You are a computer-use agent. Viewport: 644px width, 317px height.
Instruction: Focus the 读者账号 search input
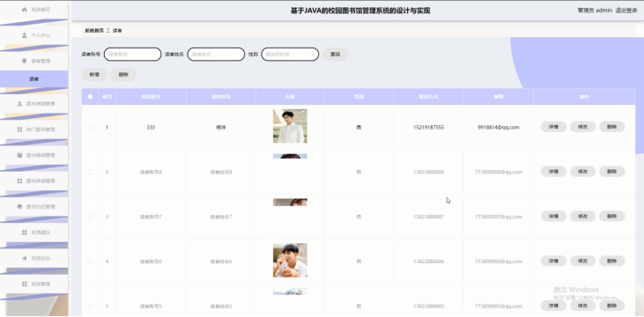pyautogui.click(x=133, y=55)
